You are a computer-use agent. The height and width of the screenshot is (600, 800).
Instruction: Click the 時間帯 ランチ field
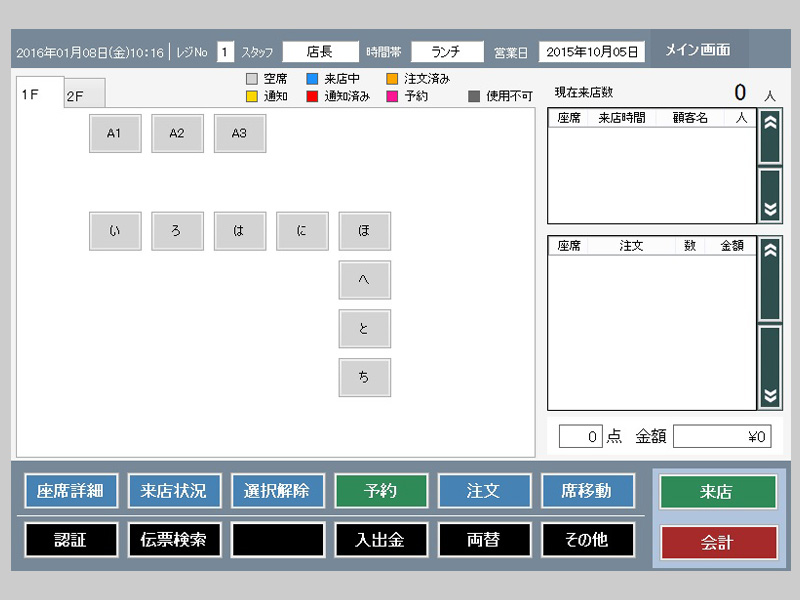(x=447, y=52)
